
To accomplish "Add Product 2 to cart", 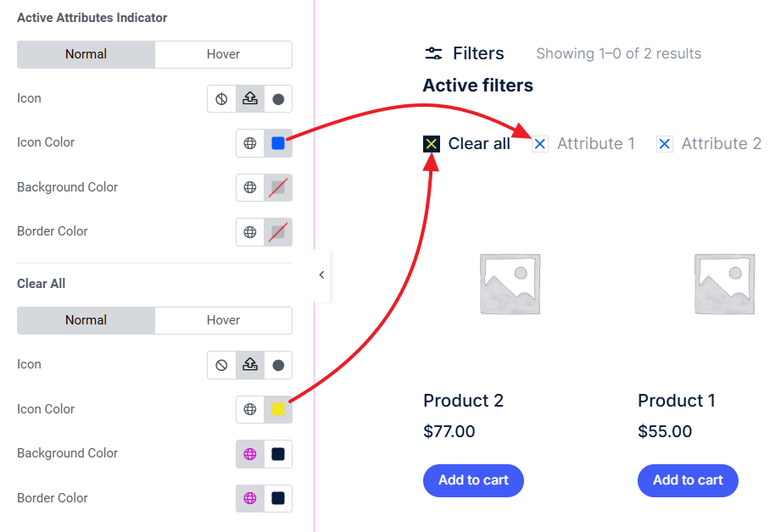I will click(x=473, y=480).
